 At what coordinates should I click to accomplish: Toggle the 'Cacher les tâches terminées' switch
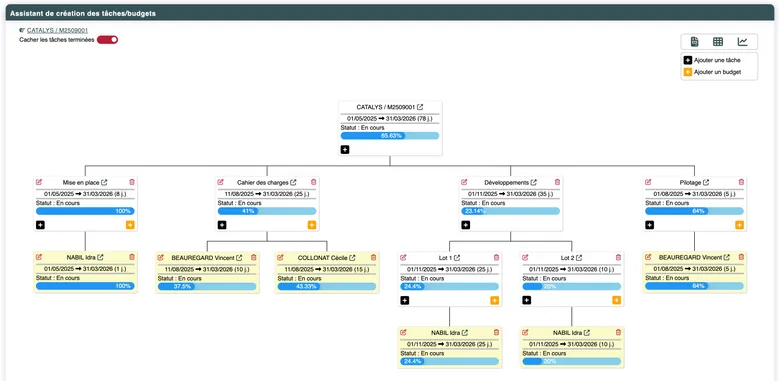pos(107,40)
